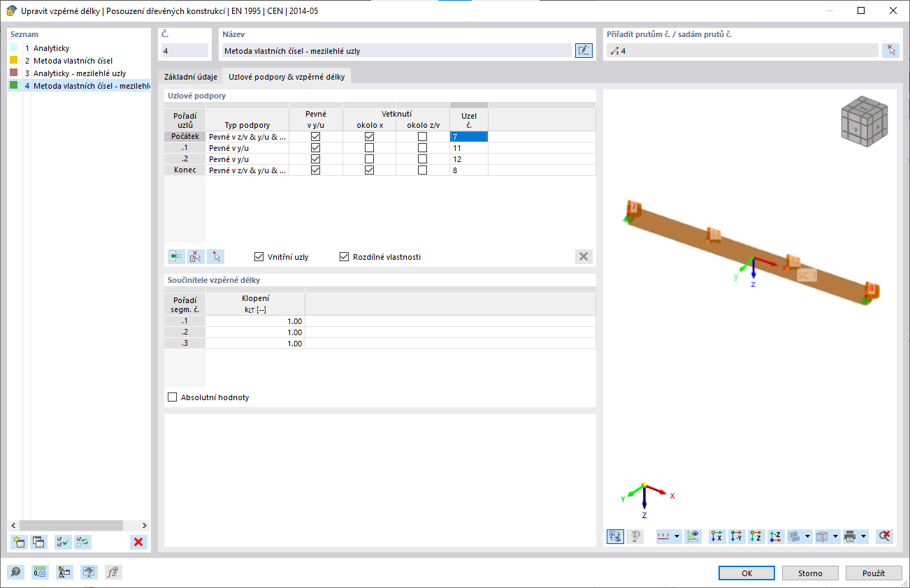Open the help icon in the bottom bar

(x=15, y=573)
